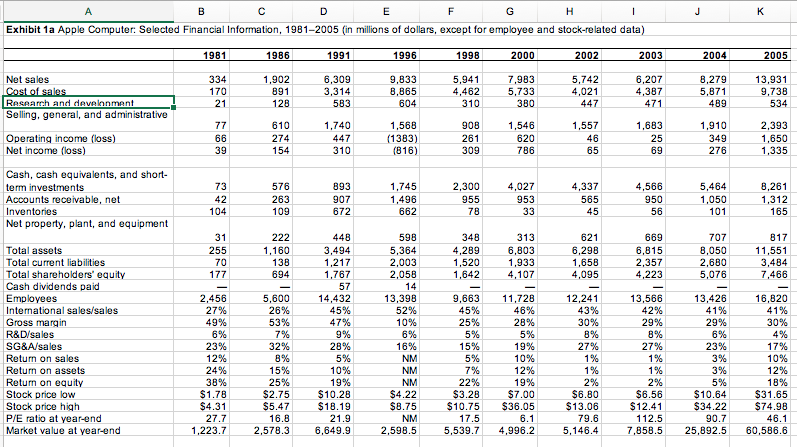Click the 2005 year header cell
Viewport: 797px width, 447px height.
[760, 55]
